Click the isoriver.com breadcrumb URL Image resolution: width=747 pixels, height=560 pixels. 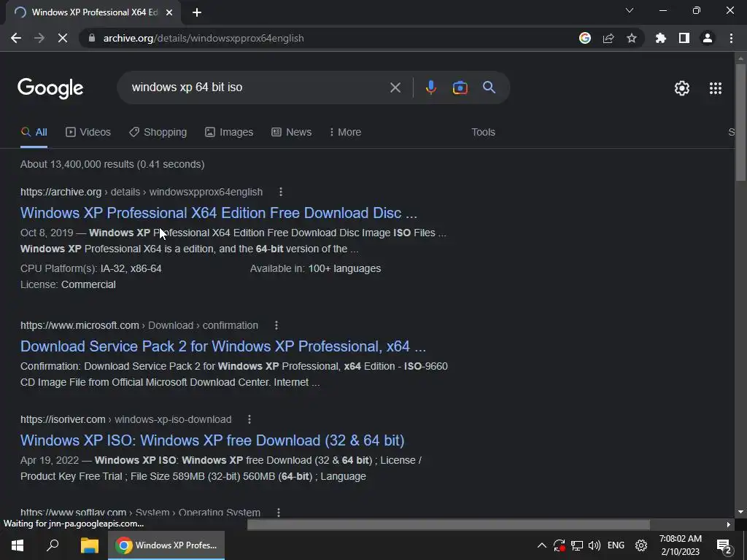(125, 419)
